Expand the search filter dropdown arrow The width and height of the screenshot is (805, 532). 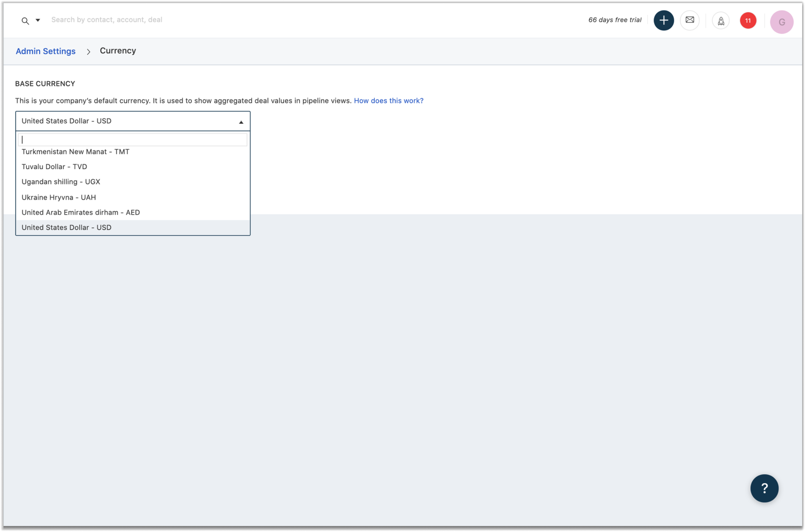tap(38, 20)
